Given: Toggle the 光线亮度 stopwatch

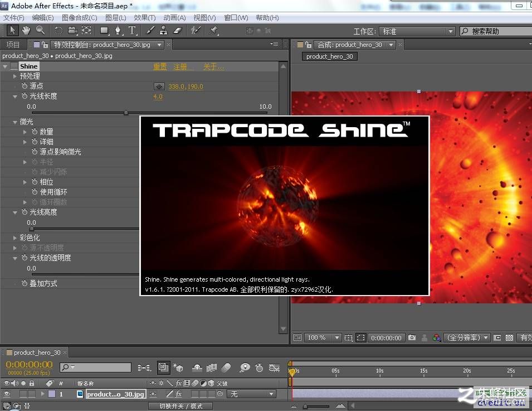Looking at the screenshot, I should [25, 212].
